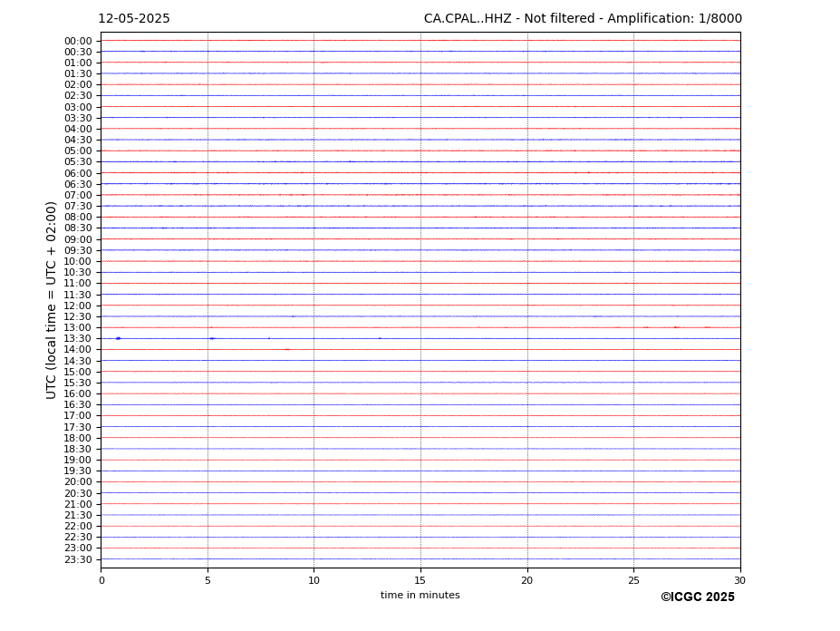This screenshot has height=631, width=840.
Task: Click the UTC local time y-axis label
Action: point(51,300)
